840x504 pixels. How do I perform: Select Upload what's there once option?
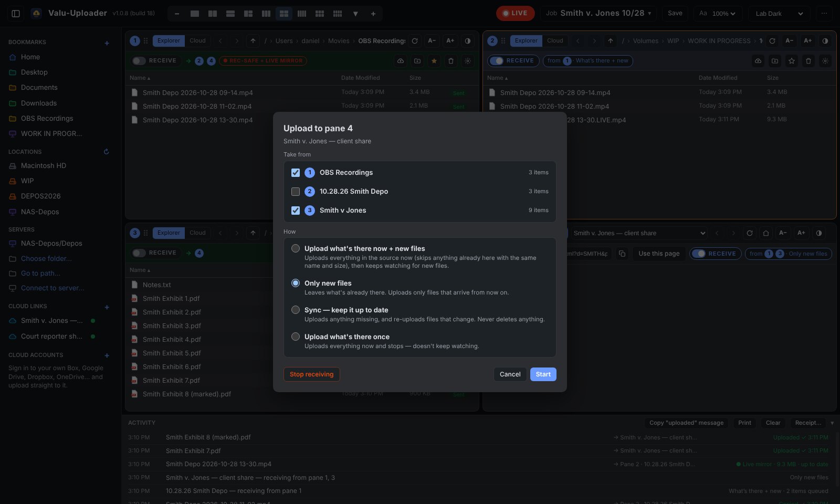[296, 337]
